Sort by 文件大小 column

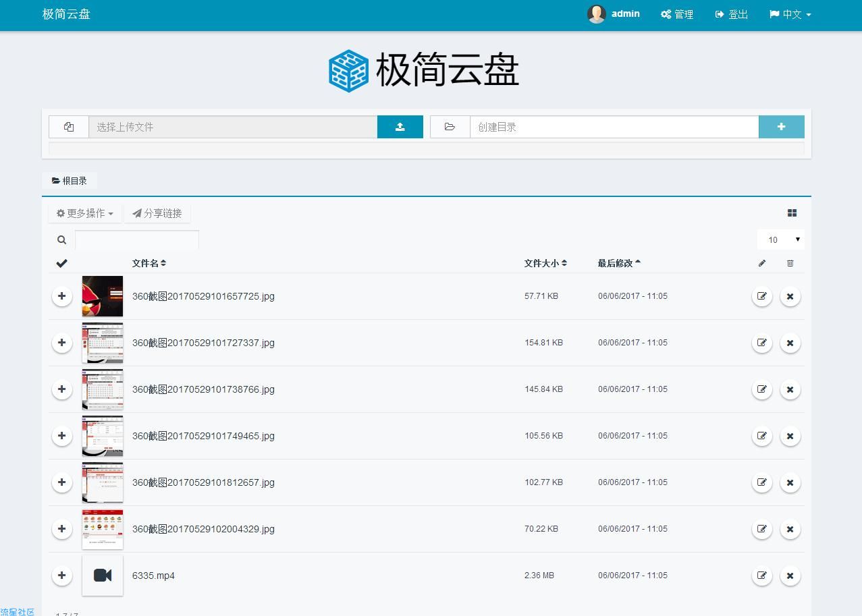coord(545,263)
